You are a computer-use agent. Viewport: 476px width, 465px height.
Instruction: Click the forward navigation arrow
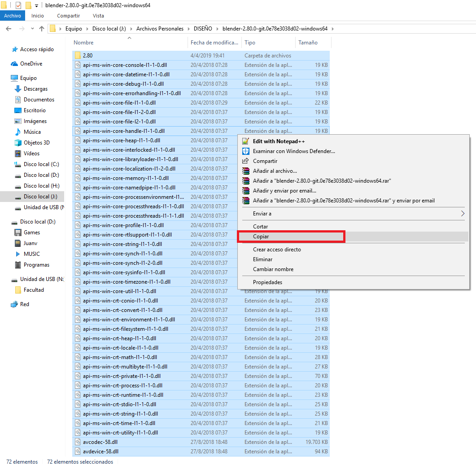click(x=22, y=29)
